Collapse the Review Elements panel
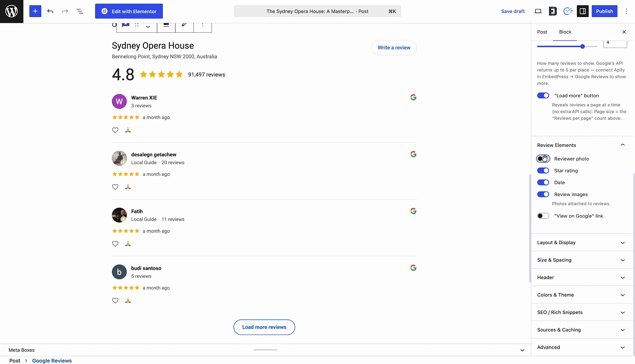This screenshot has height=364, width=635. pyautogui.click(x=582, y=145)
